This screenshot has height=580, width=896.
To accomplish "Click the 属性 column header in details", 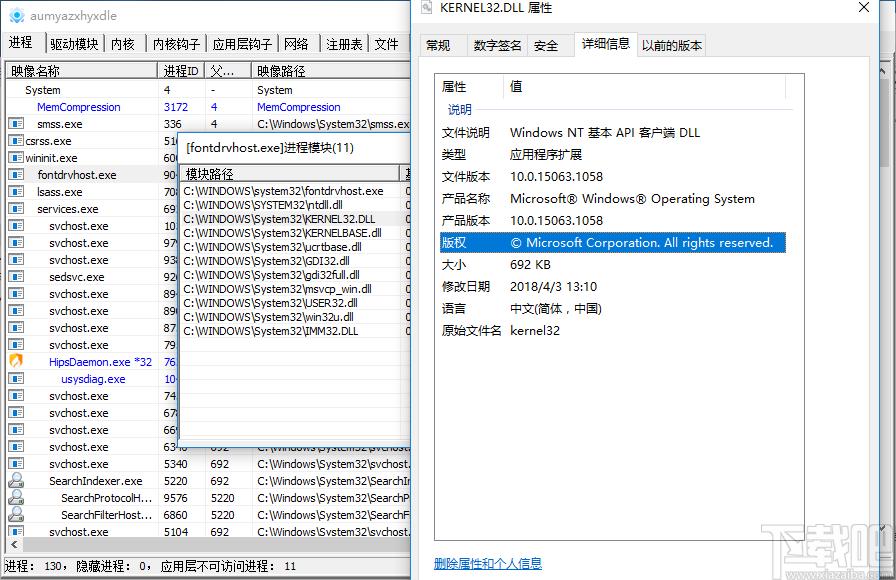I will [469, 86].
